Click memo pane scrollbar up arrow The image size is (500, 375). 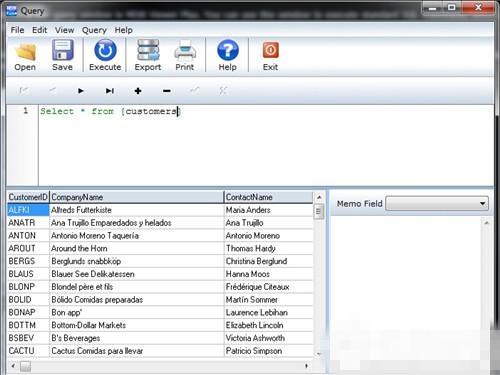click(x=487, y=223)
